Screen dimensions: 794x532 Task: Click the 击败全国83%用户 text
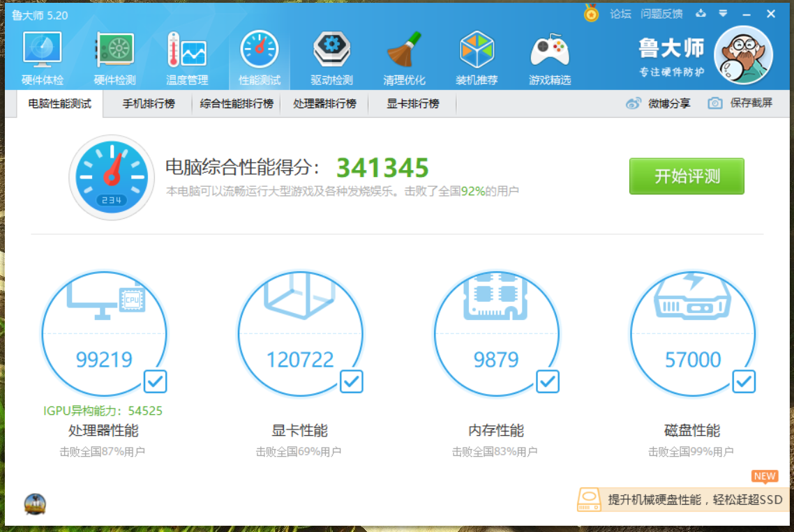(x=495, y=452)
